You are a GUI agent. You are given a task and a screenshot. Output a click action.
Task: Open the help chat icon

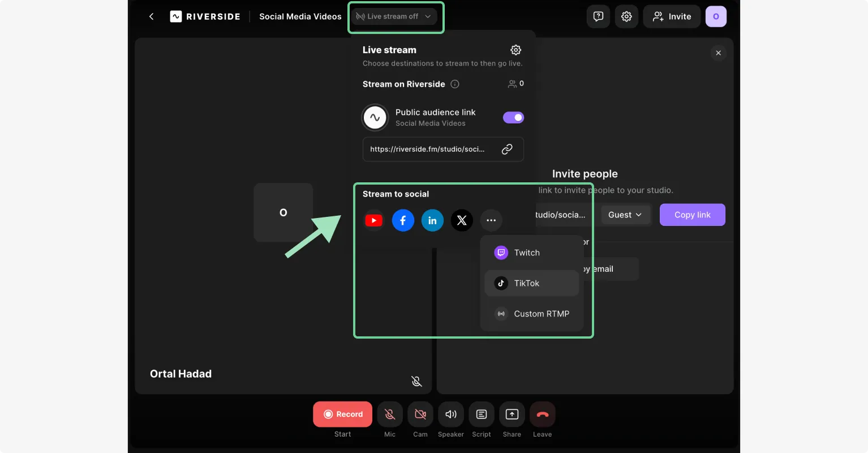tap(598, 16)
